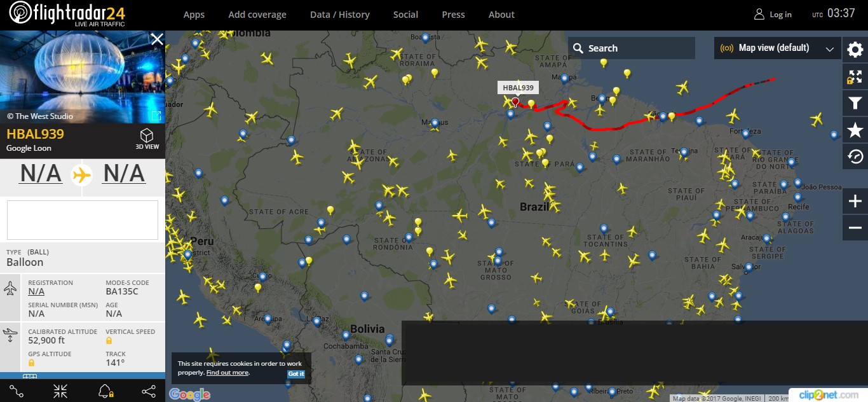Close the HBAL939 flight details panel

coord(157,39)
